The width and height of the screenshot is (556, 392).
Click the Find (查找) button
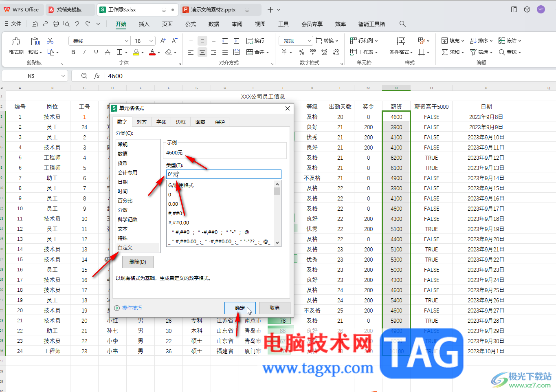(510, 52)
